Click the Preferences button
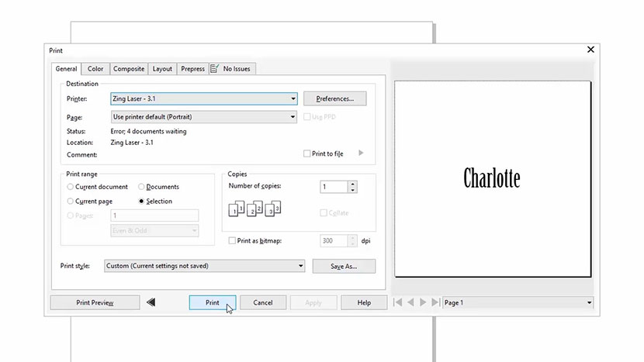This screenshot has height=362, width=644. (x=335, y=99)
